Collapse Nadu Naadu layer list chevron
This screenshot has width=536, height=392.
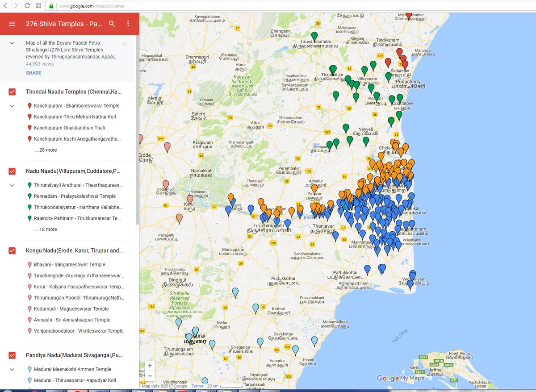click(x=12, y=185)
